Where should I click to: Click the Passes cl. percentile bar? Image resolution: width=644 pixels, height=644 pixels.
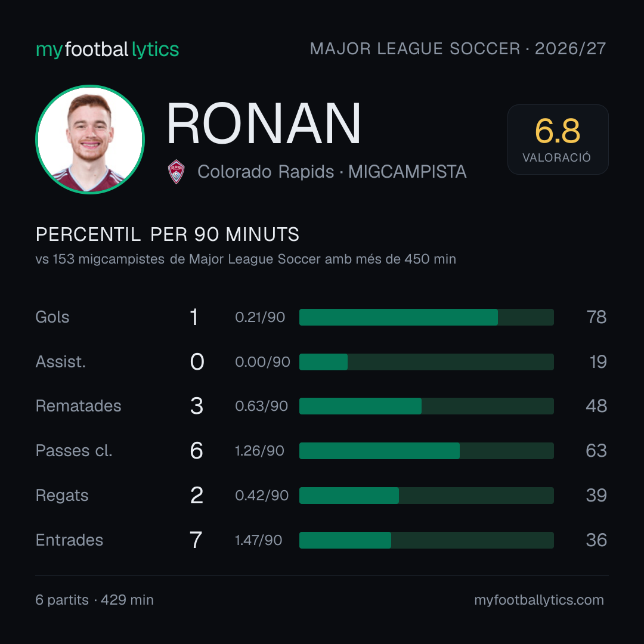click(426, 451)
